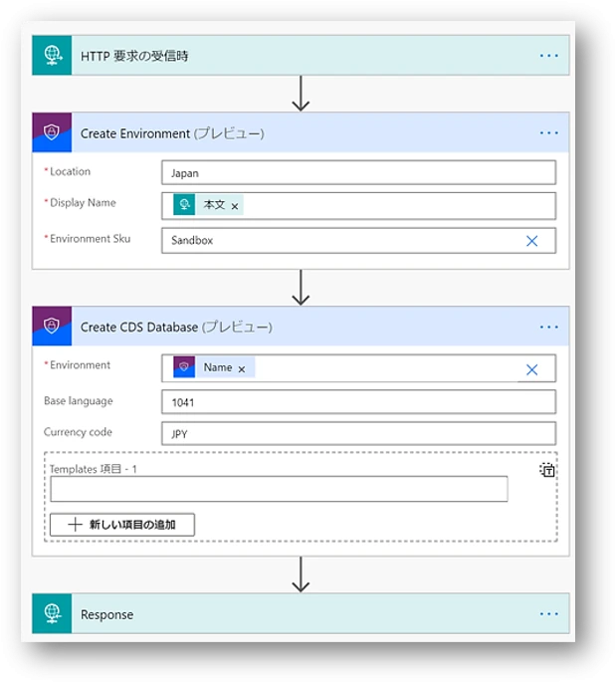Click the Create Environment shield icon

(x=52, y=132)
